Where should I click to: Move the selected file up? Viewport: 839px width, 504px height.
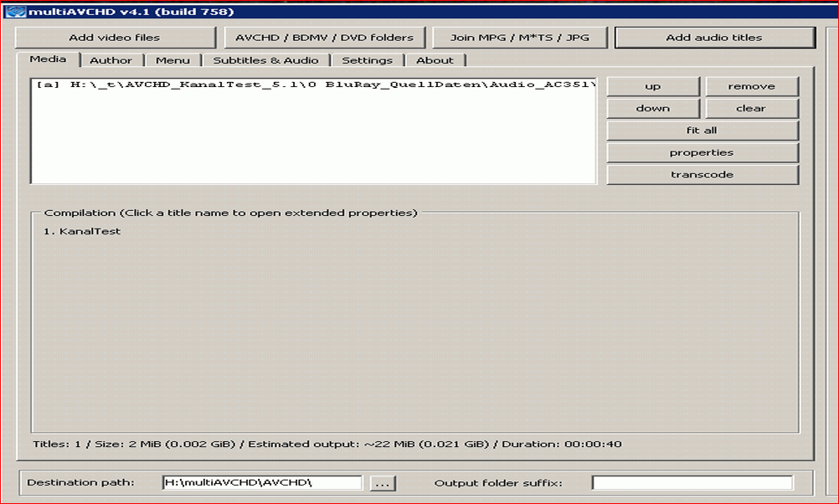[652, 86]
